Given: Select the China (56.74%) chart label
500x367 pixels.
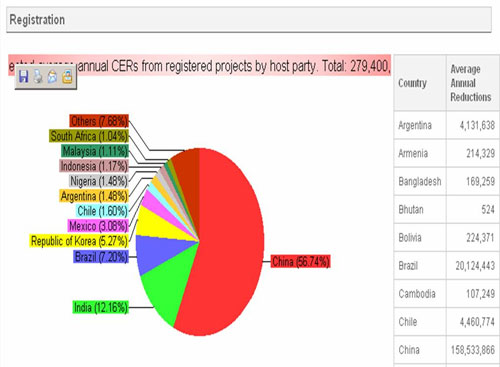Looking at the screenshot, I should click(300, 262).
